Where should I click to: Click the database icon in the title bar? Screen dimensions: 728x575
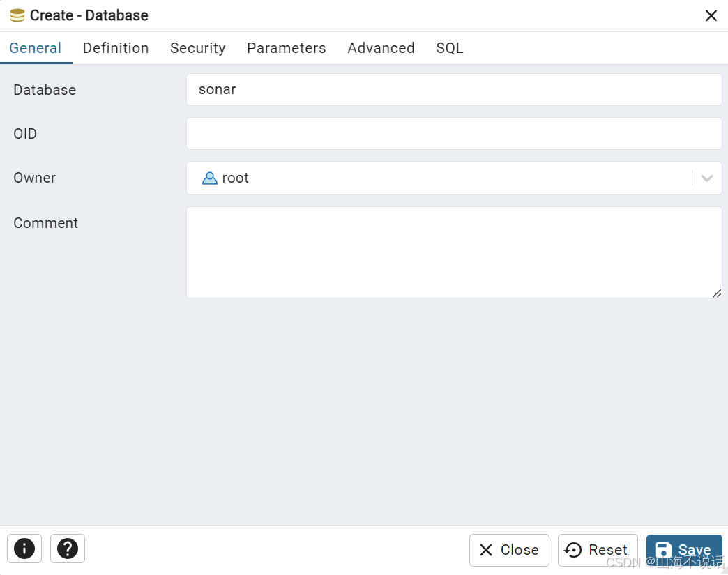coord(16,15)
